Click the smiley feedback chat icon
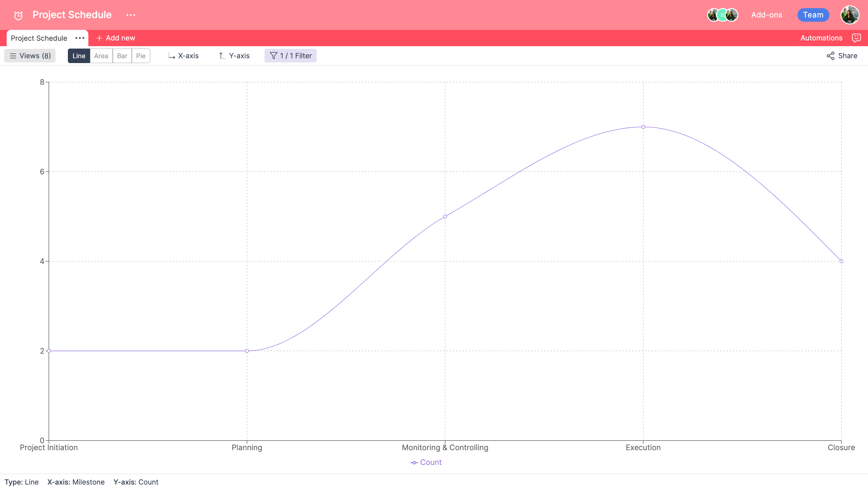 tap(856, 38)
